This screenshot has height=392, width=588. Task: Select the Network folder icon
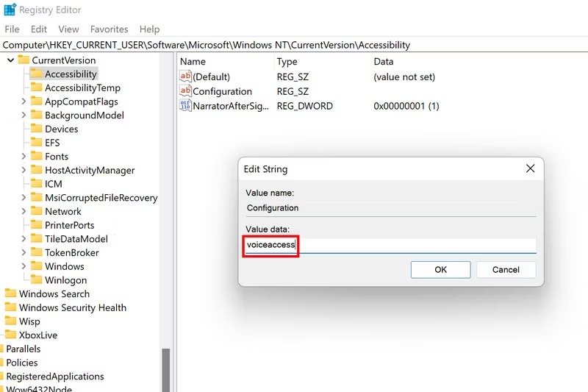coord(36,211)
